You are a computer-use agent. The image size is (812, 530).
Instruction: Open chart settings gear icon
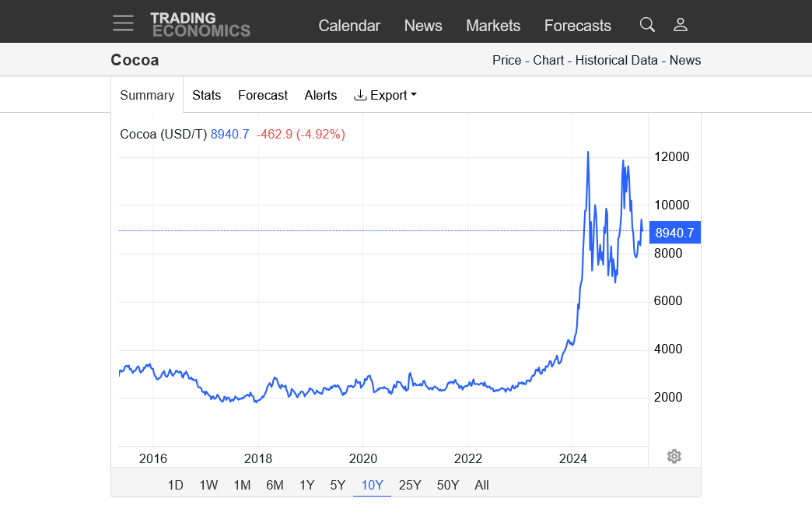[674, 456]
